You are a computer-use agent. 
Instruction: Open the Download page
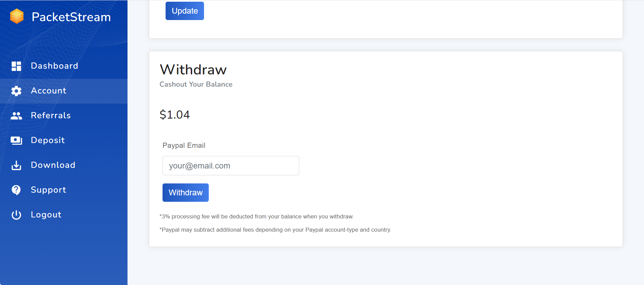(x=53, y=165)
